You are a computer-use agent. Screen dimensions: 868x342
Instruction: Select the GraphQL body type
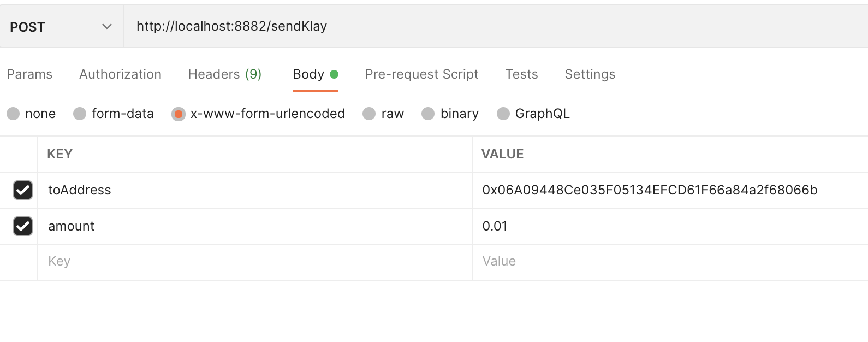pyautogui.click(x=503, y=114)
